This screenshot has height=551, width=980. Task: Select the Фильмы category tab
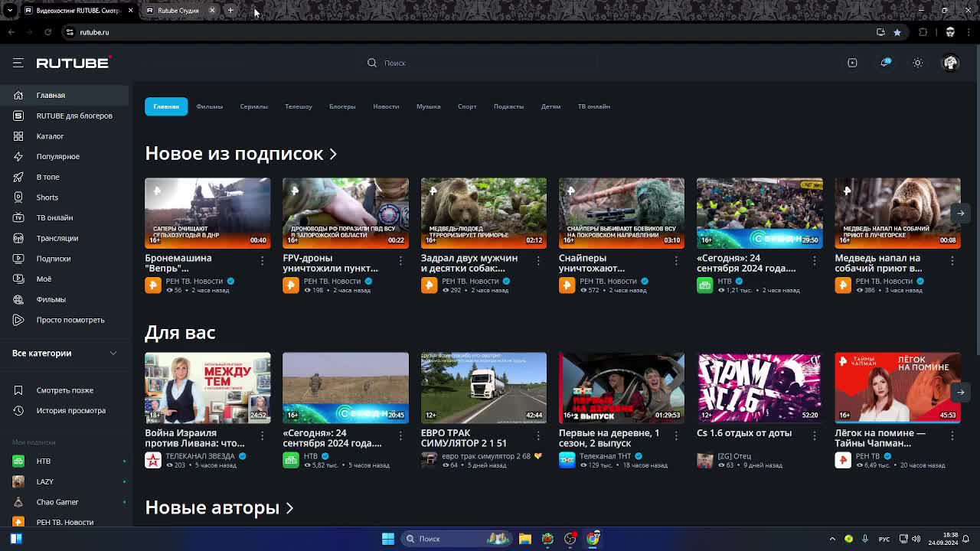[209, 106]
